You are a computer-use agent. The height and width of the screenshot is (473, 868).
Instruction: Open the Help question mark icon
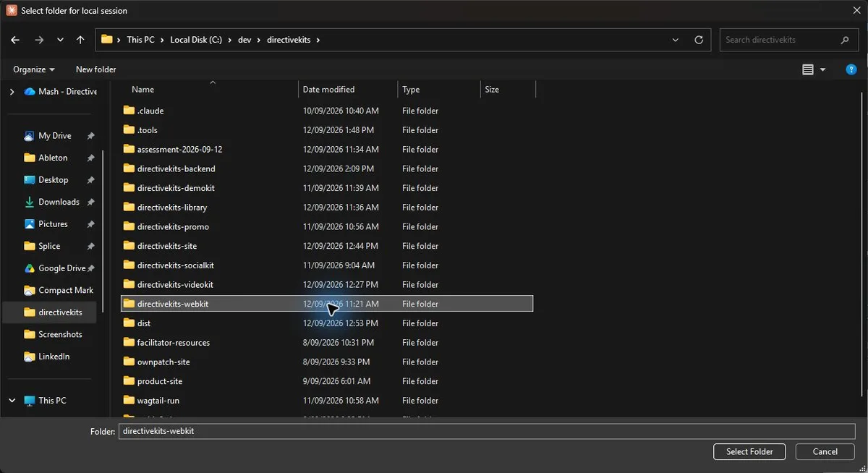[x=851, y=69]
